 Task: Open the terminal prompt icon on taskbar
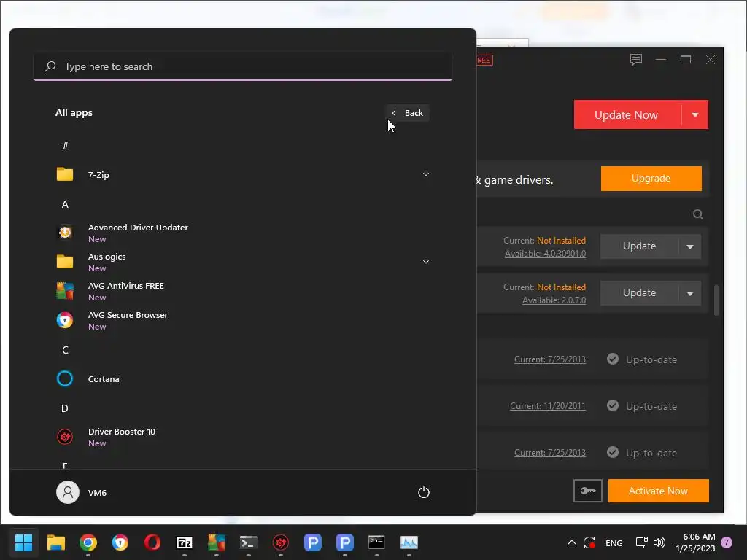click(249, 542)
